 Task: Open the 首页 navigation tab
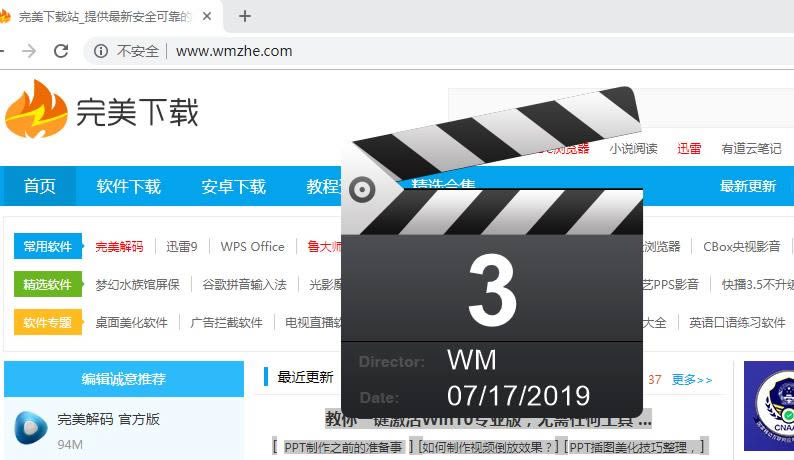[39, 186]
